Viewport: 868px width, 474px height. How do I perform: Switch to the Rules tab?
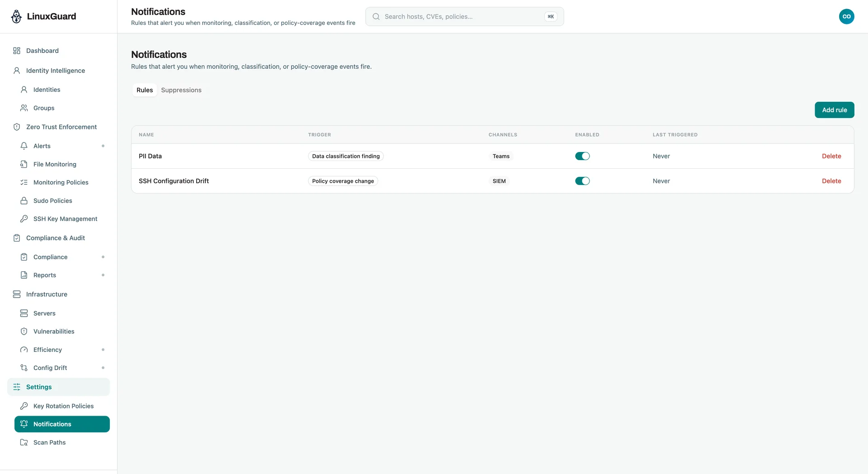tap(145, 90)
